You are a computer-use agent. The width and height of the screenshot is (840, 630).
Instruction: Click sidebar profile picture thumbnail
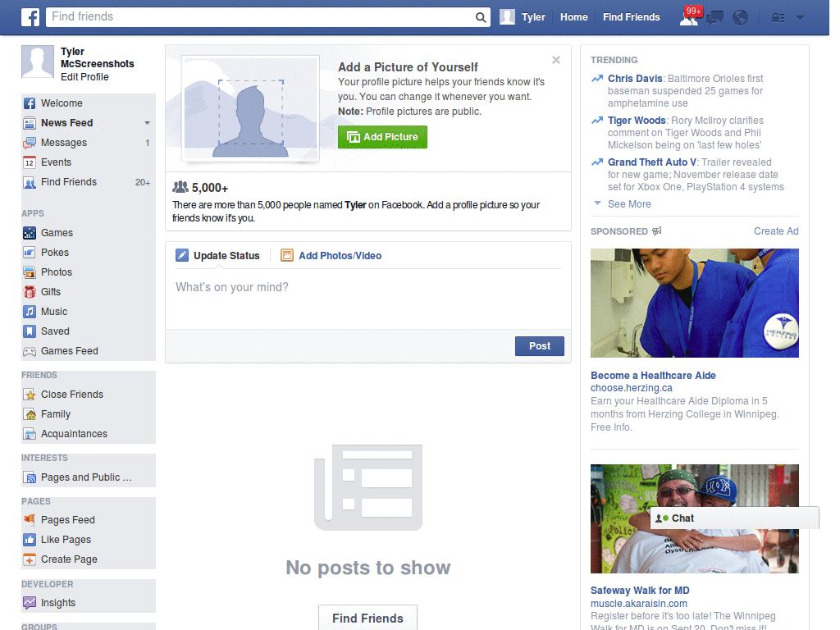coord(38,62)
